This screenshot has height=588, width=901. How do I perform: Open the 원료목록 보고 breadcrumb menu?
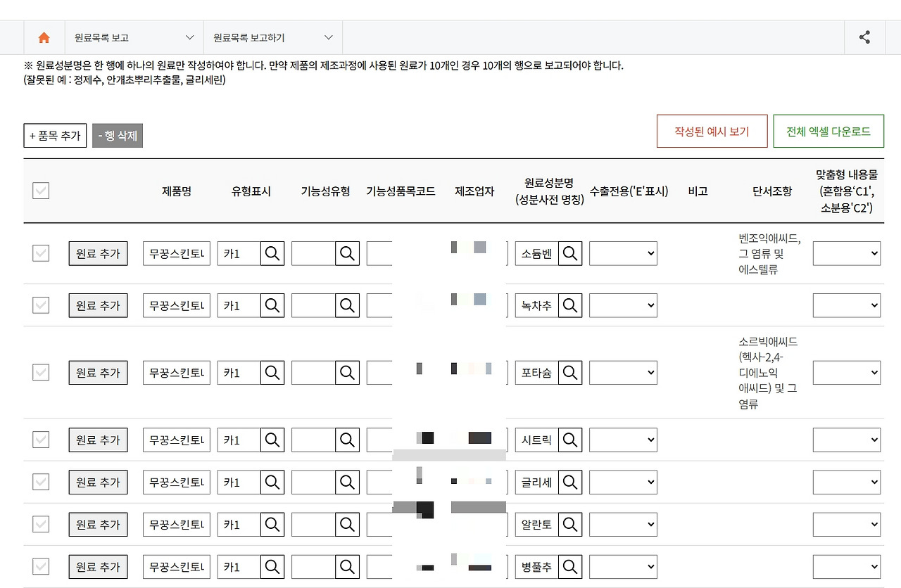(134, 37)
